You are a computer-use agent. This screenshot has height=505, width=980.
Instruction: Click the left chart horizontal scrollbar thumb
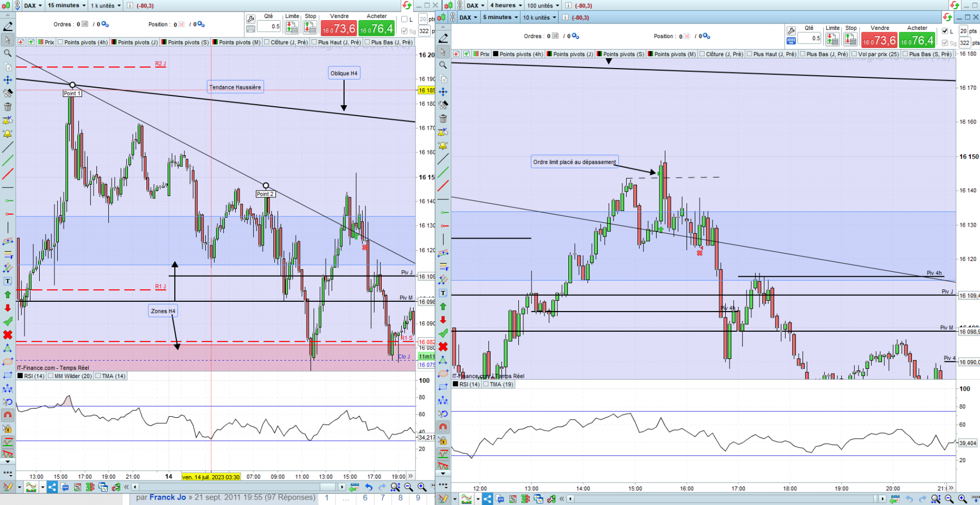pos(328,487)
